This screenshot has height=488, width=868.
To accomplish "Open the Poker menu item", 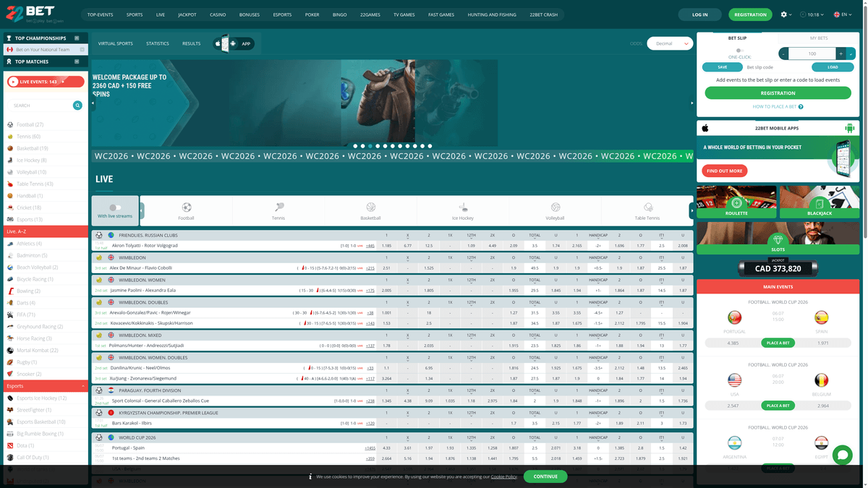I will (312, 14).
